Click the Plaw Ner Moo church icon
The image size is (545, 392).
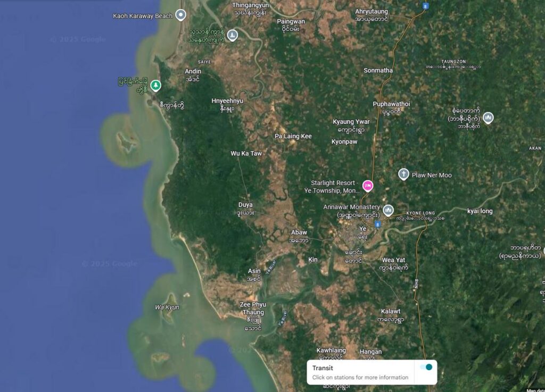coord(403,174)
